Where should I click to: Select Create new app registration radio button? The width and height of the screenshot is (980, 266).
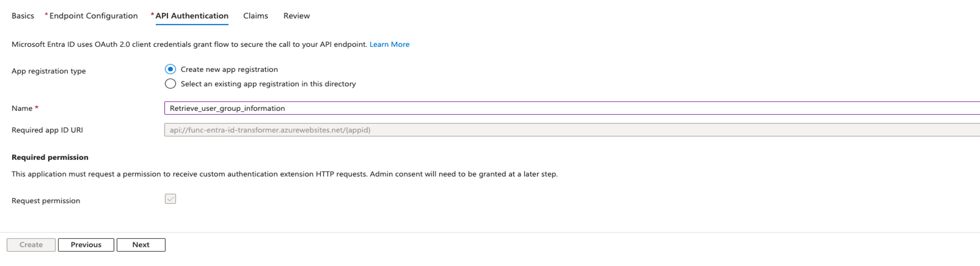[x=170, y=69]
